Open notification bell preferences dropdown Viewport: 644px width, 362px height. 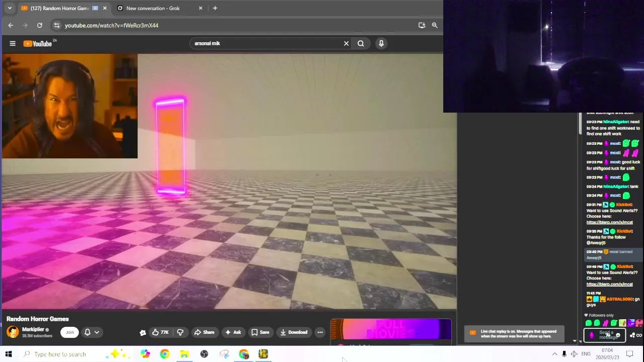[91, 332]
